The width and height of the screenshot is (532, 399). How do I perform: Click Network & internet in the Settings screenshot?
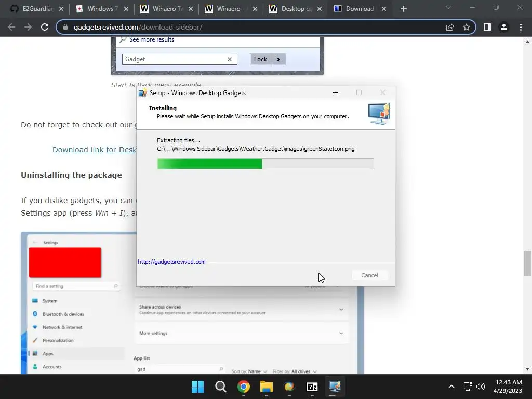[x=62, y=327]
